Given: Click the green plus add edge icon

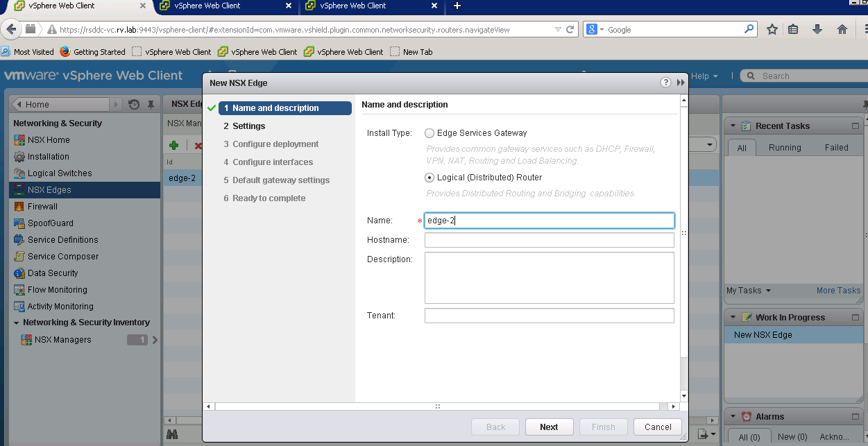Looking at the screenshot, I should click(x=174, y=145).
